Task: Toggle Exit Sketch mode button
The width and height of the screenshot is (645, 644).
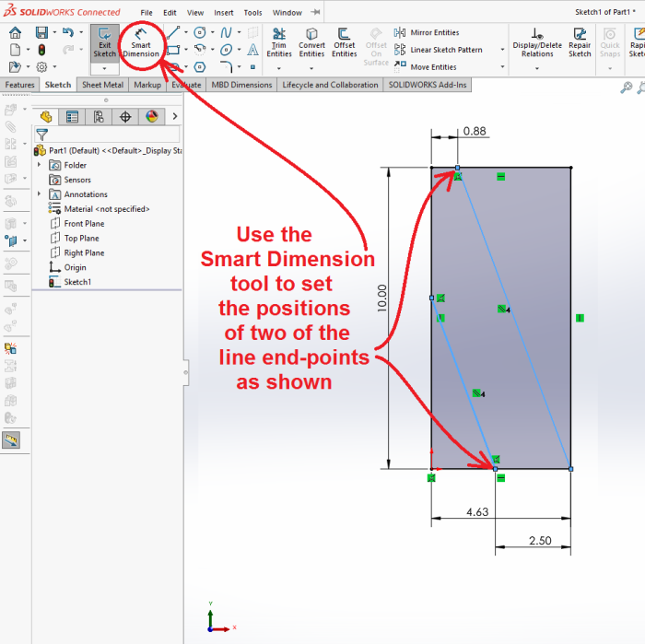Action: [x=104, y=42]
